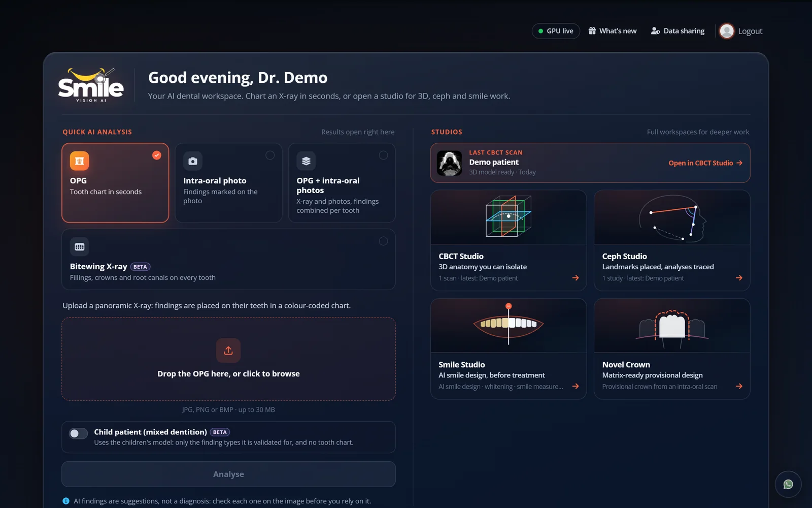Click the CBCT scan thumbnail of Demo patient
The image size is (812, 508).
[450, 163]
